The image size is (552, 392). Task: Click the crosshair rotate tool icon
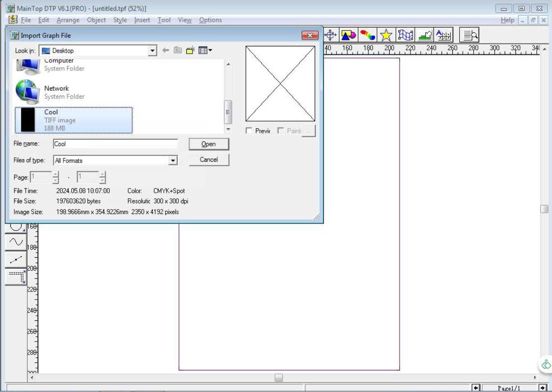[x=331, y=35]
